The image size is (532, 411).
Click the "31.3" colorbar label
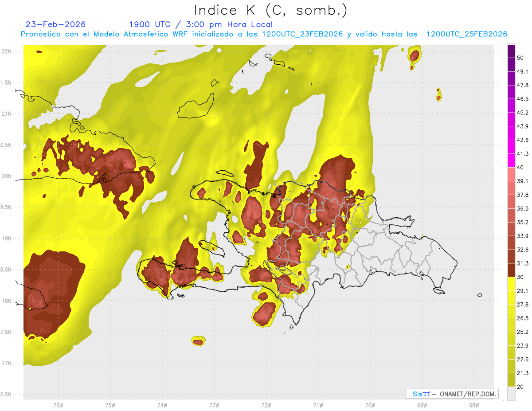[523, 263]
